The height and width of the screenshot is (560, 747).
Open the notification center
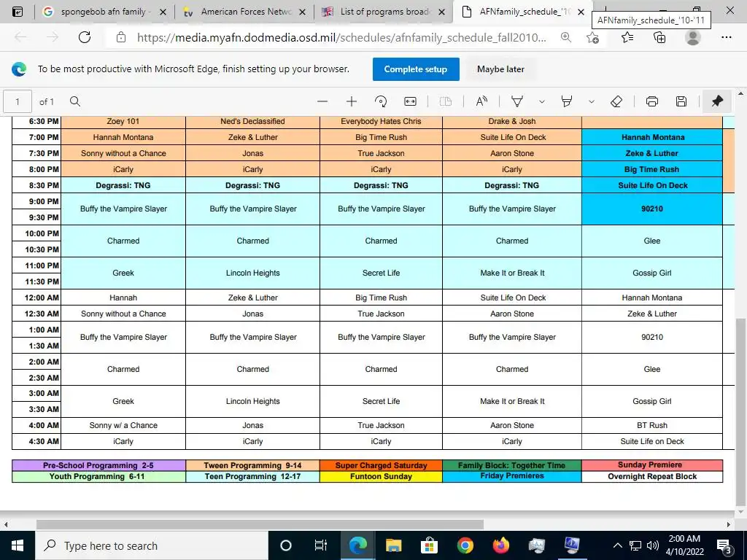(x=724, y=545)
